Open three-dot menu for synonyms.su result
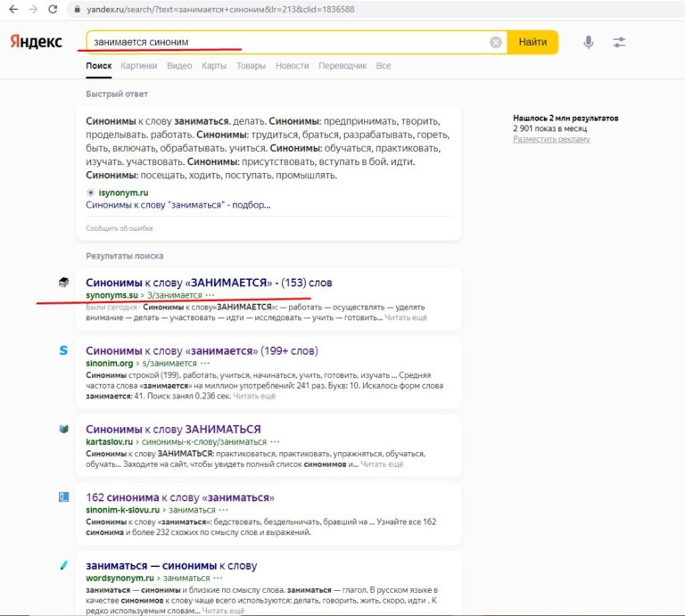685x616 pixels. (210, 295)
